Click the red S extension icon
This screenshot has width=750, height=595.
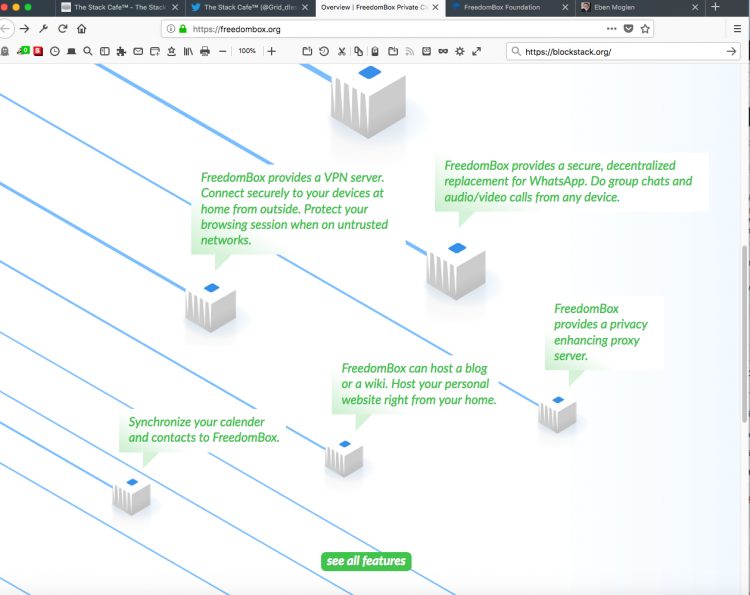point(38,51)
